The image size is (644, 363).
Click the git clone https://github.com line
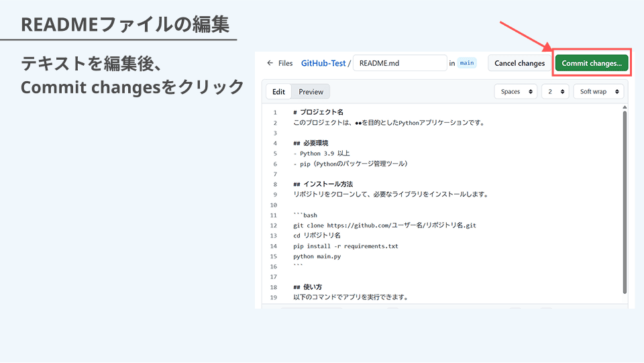click(384, 225)
